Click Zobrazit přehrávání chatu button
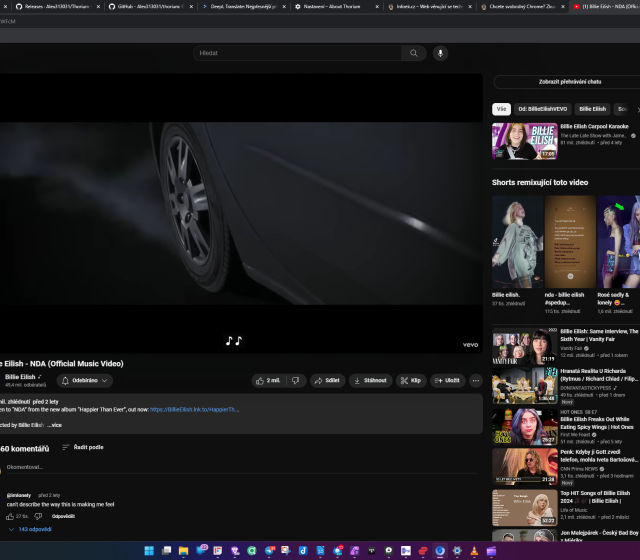 (569, 82)
